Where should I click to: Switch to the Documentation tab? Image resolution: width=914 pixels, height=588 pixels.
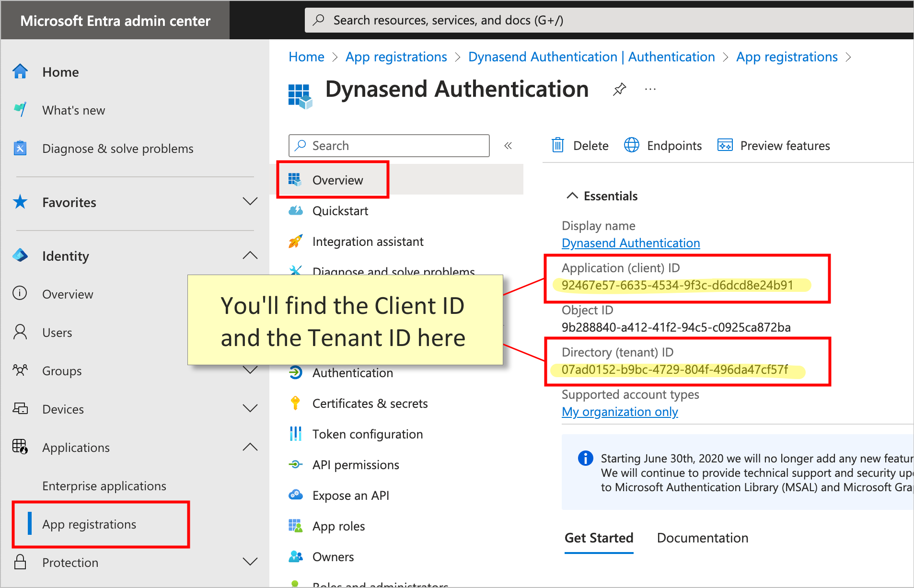coord(702,538)
